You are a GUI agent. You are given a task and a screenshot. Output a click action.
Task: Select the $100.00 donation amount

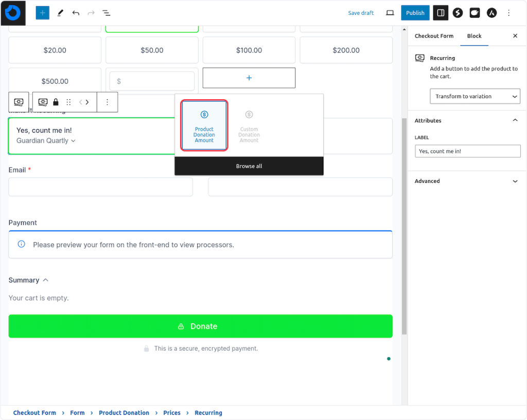(x=249, y=50)
